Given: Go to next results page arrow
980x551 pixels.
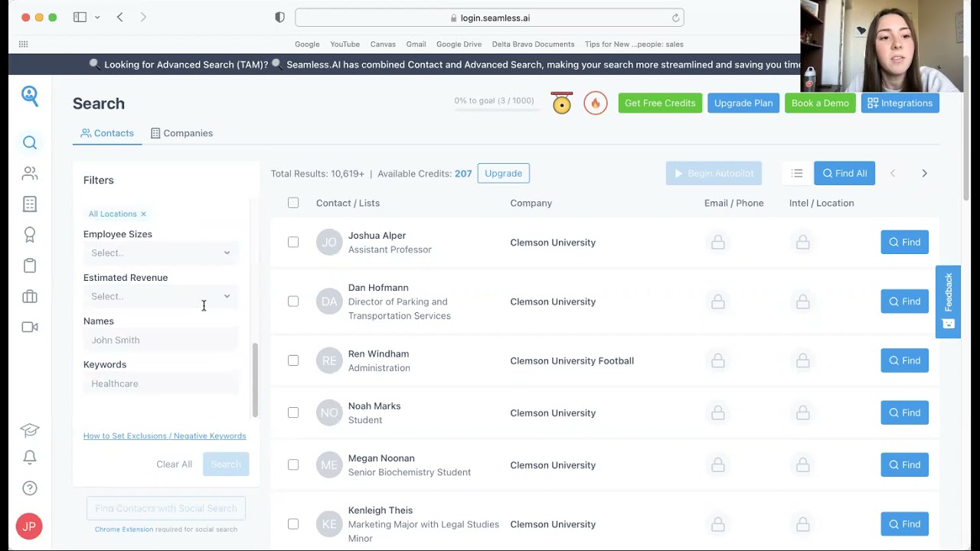Looking at the screenshot, I should tap(924, 174).
